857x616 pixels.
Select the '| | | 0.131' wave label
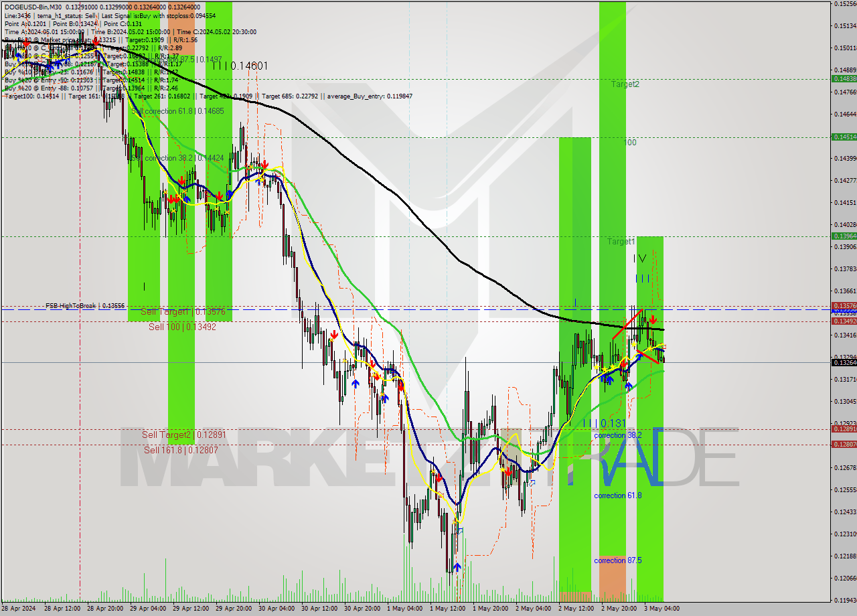point(604,423)
